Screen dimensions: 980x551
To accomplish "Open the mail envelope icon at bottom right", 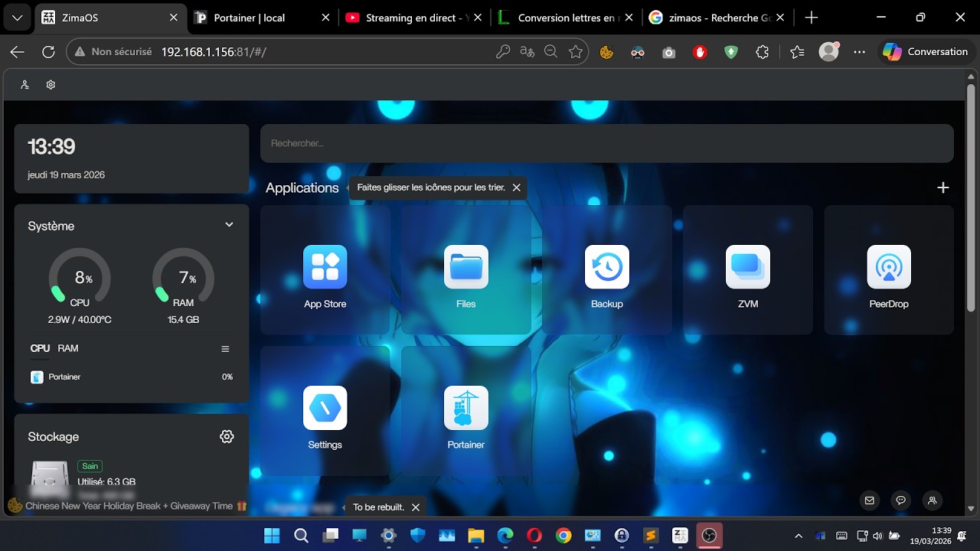I will point(869,500).
